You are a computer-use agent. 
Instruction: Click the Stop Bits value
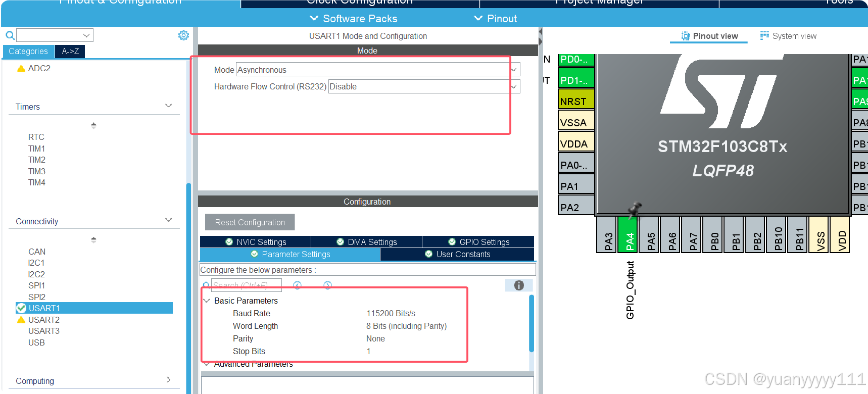coord(368,351)
